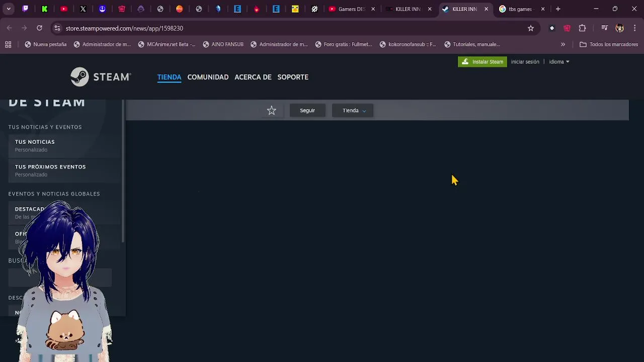The height and width of the screenshot is (362, 644).
Task: Show more bookmarks chevron
Action: (563, 44)
